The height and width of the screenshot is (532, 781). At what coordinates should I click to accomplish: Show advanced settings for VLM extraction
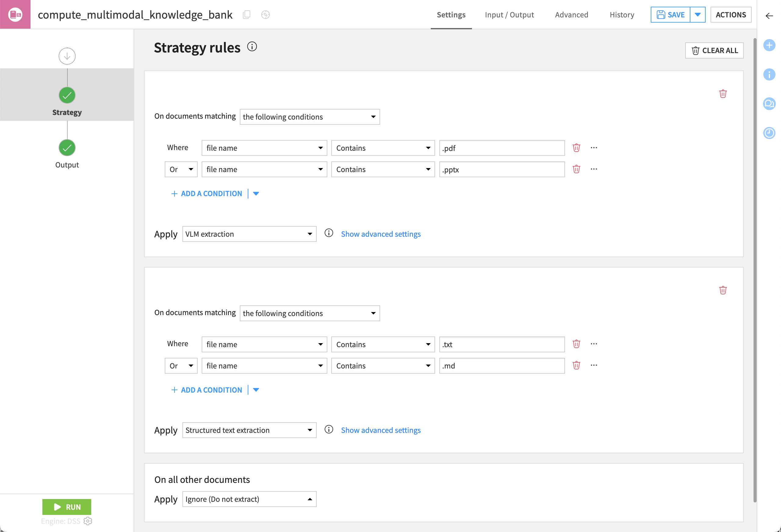pos(381,234)
